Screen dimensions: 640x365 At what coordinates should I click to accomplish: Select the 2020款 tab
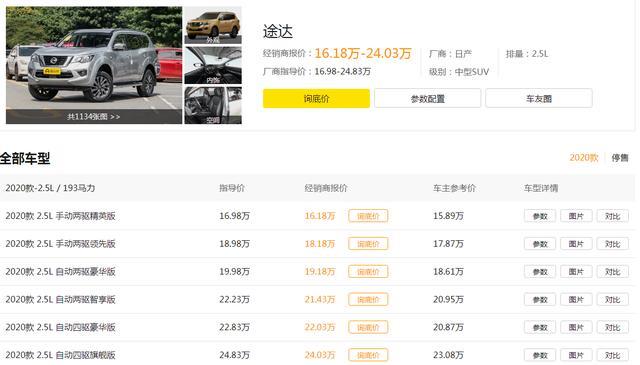(584, 158)
